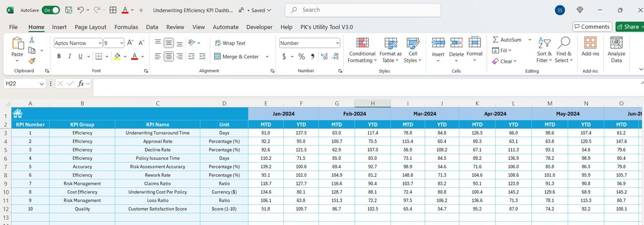
Task: Open the Find & Select magnifier
Action: 563,43
